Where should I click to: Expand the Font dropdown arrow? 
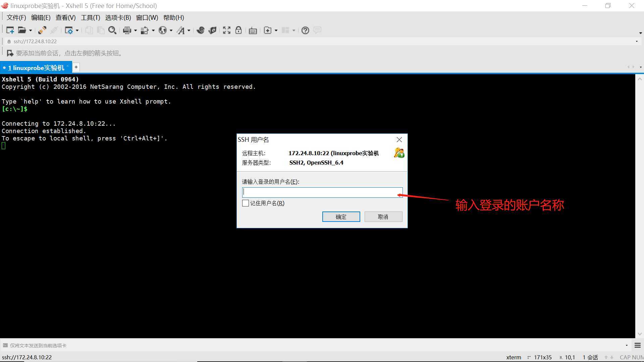[189, 30]
